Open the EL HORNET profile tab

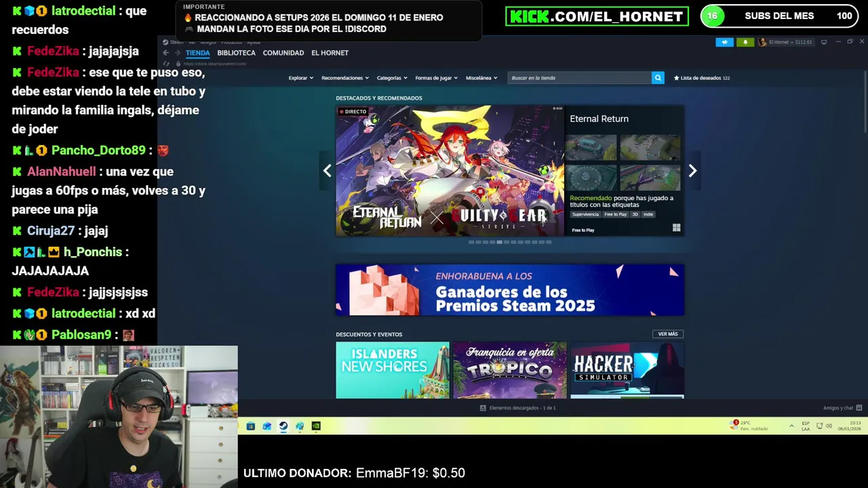[330, 53]
